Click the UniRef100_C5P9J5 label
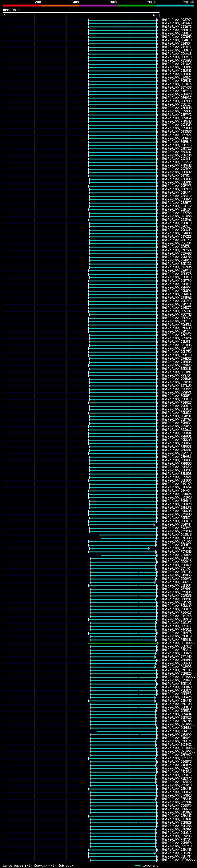This screenshot has width=197, height=868. (x=177, y=558)
